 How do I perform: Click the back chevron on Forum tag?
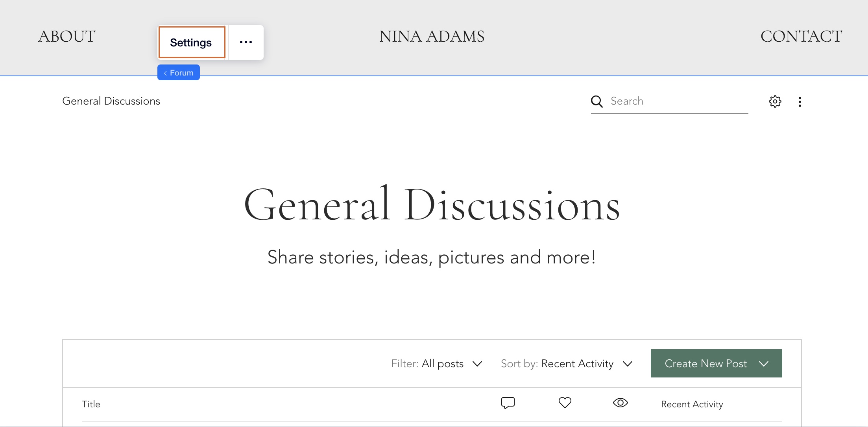pos(166,73)
